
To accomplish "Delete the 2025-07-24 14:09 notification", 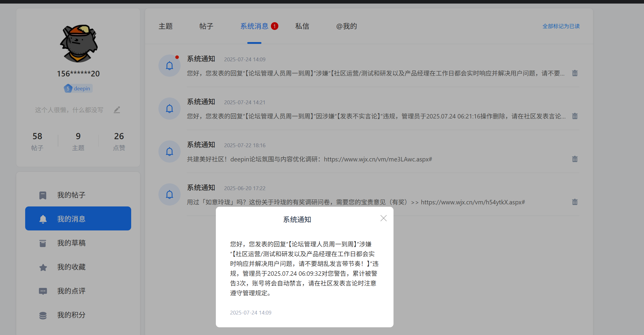I will (575, 73).
